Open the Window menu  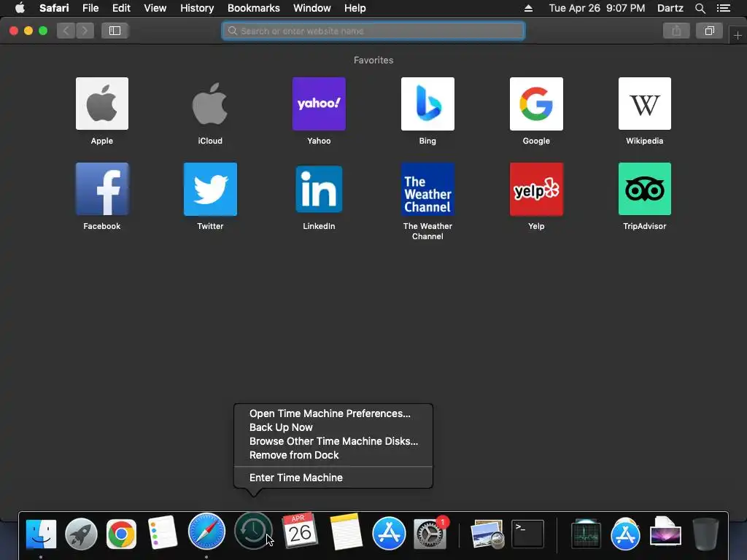312,8
